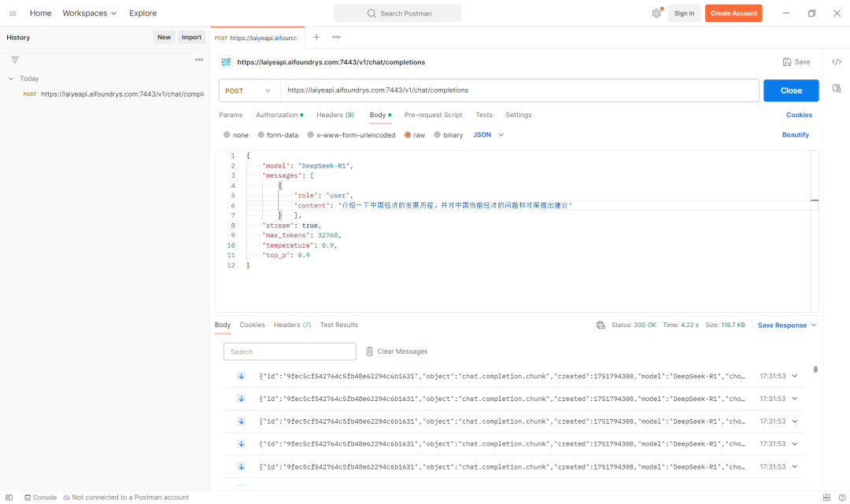
Task: Go to Home in the top bar
Action: 41,13
